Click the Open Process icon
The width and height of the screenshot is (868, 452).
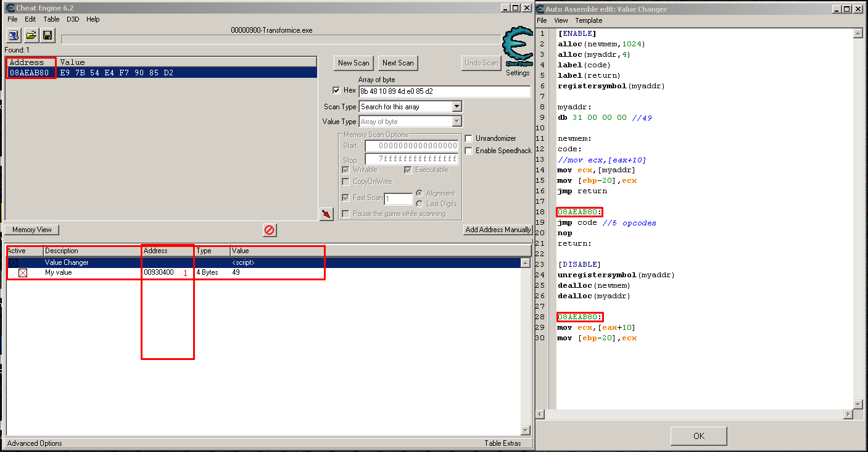(14, 36)
